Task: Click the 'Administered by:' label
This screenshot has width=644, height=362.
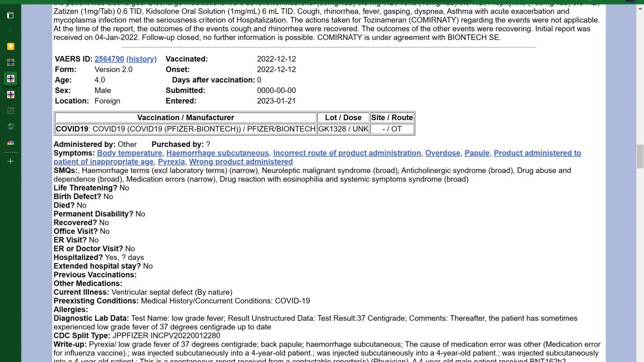Action: coord(85,144)
